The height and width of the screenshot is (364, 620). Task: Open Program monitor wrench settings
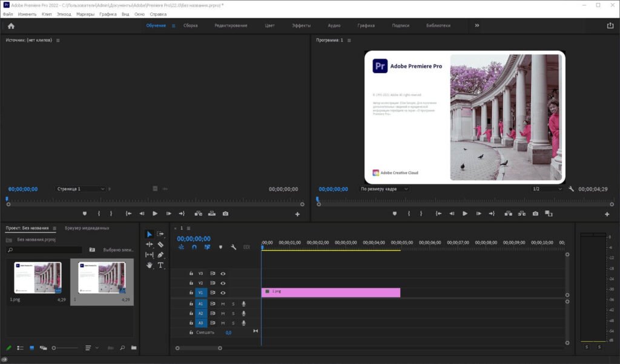(571, 189)
